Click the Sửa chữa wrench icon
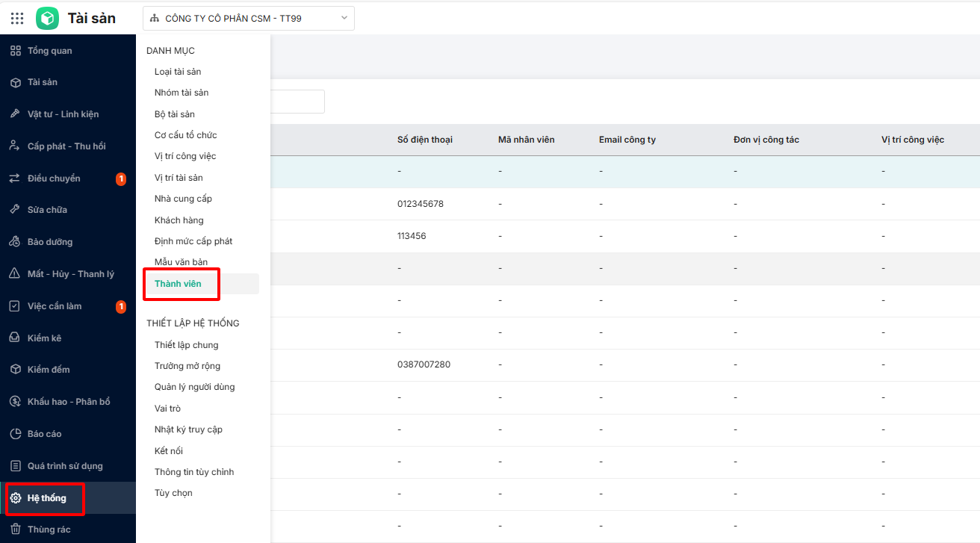980x543 pixels. (15, 210)
